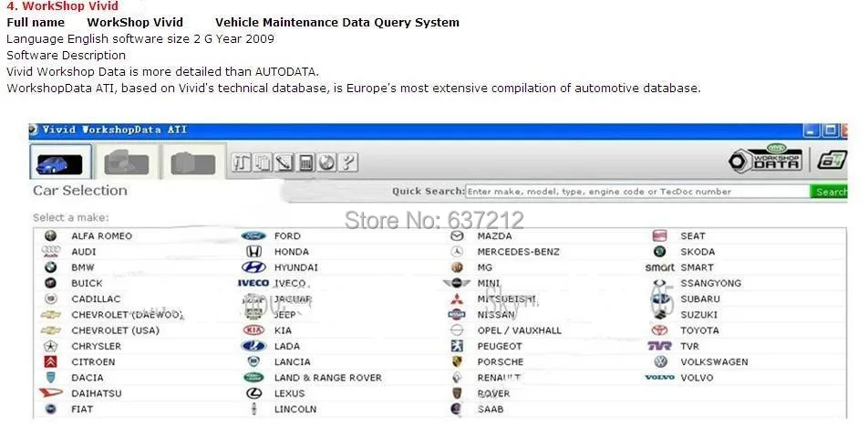Click the Kia red oval logo
Screen dimensions: 868x439
click(253, 330)
